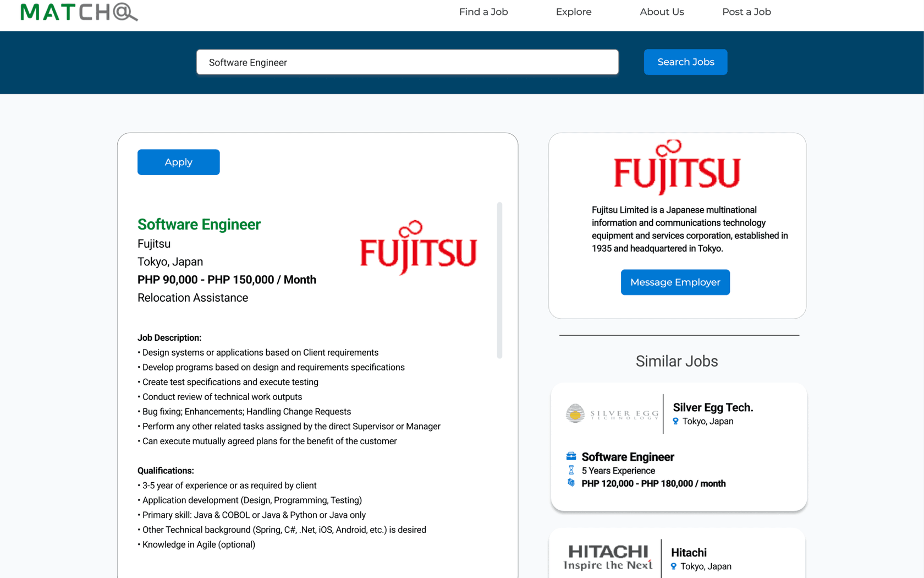Go to About Us page
The width and height of the screenshot is (924, 578).
point(662,12)
